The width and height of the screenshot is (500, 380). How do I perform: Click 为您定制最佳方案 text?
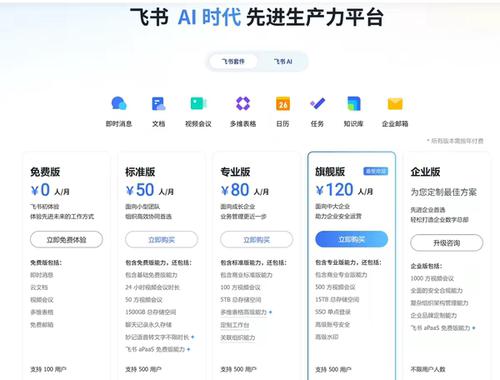click(443, 192)
